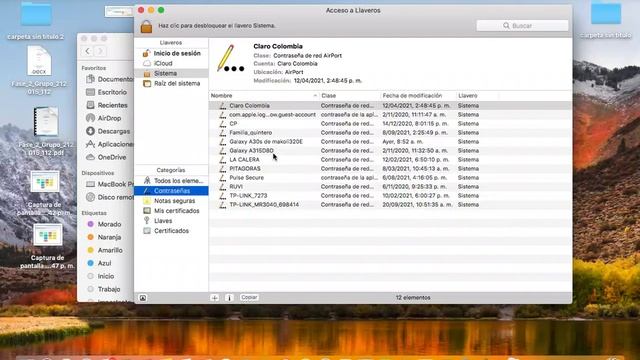Image resolution: width=640 pixels, height=360 pixels.
Task: Select the iCloud keychain
Action: click(171, 63)
